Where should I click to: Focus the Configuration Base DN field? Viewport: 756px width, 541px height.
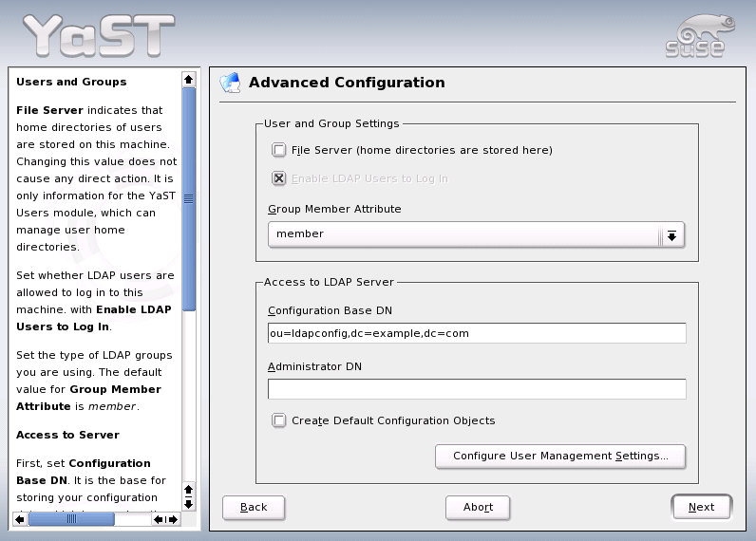coord(477,333)
